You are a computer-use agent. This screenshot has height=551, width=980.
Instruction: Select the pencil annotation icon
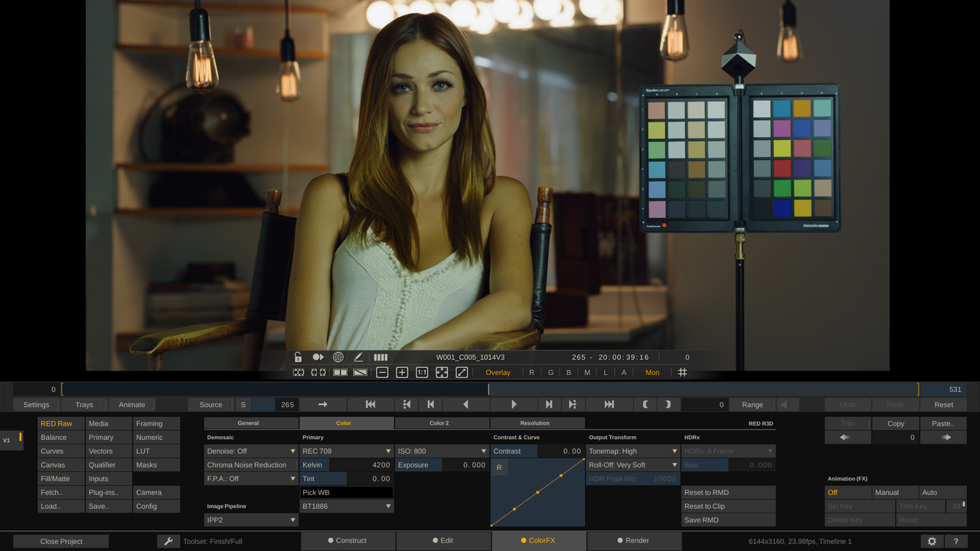pos(358,357)
